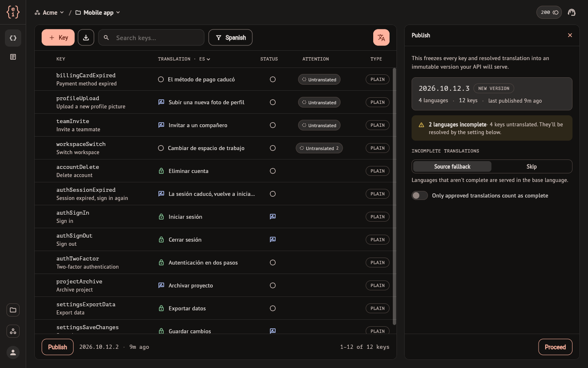Toggle status circle for workspaceSwitch

point(273,148)
